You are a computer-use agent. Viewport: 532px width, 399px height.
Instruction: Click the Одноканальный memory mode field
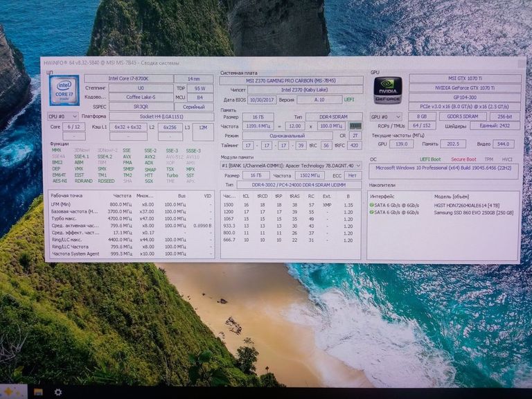(x=287, y=136)
